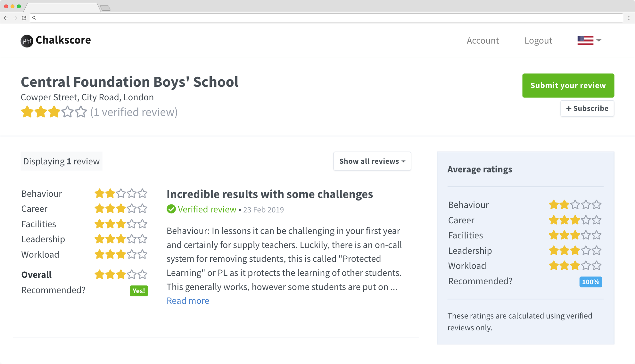635x364 pixels.
Task: Click average Workload stars in sidebar
Action: coord(575,266)
